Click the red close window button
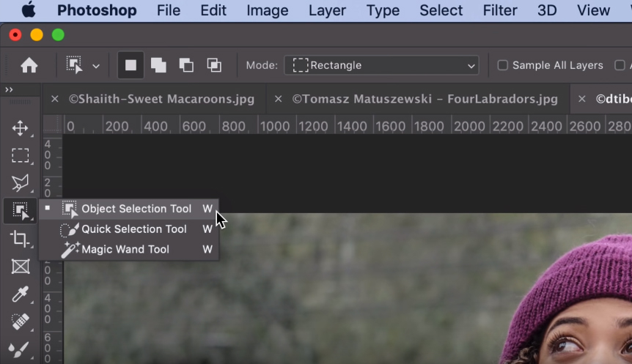 click(x=15, y=35)
